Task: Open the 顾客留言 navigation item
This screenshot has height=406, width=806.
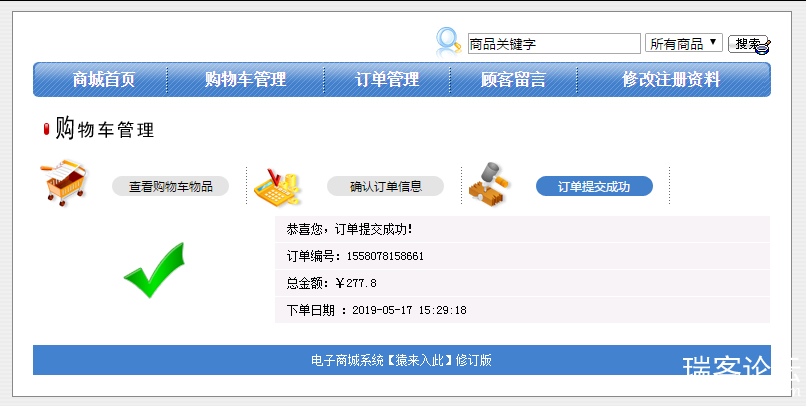Action: (x=513, y=80)
